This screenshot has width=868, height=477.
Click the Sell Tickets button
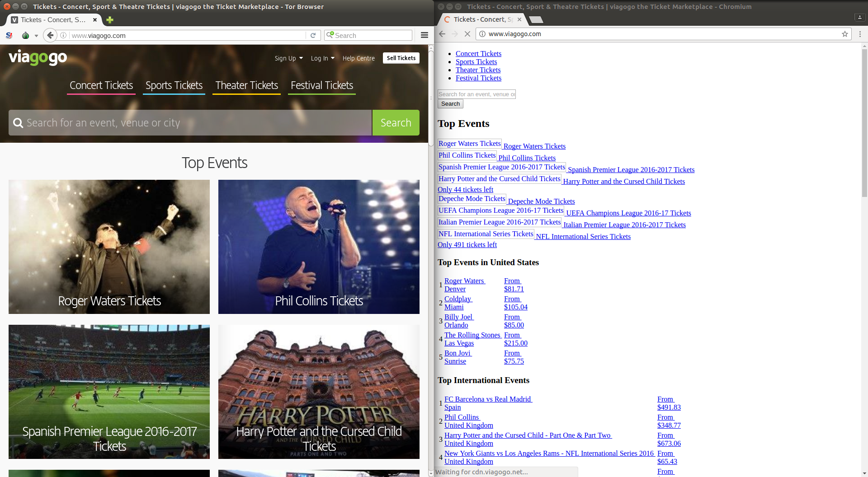coord(401,58)
